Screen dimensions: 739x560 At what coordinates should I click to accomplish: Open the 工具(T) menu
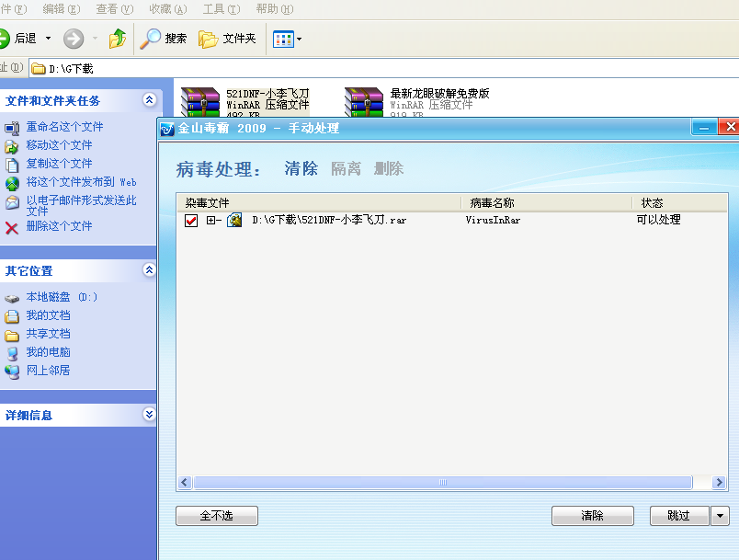[x=221, y=9]
